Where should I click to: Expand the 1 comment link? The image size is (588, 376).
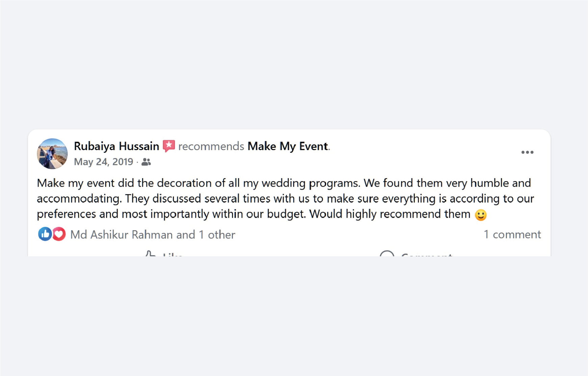click(512, 234)
